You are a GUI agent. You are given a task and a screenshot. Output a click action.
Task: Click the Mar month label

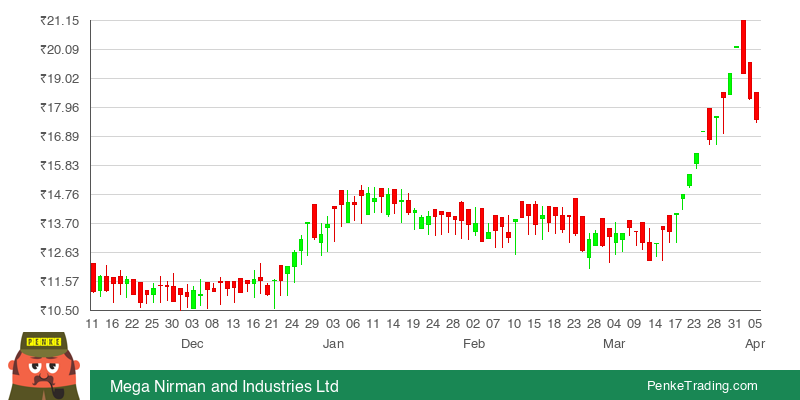coord(614,344)
